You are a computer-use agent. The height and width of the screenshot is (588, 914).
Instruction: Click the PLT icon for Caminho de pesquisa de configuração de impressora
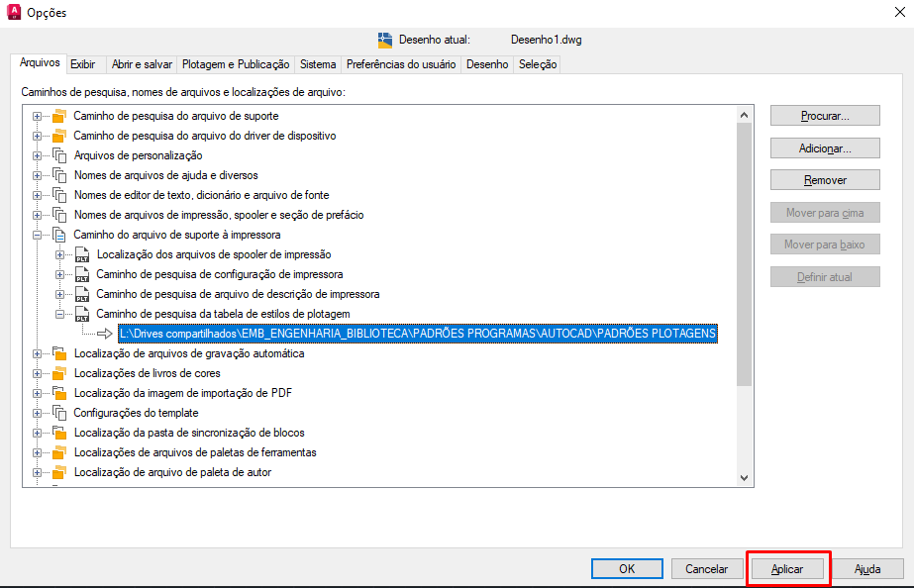click(x=82, y=274)
